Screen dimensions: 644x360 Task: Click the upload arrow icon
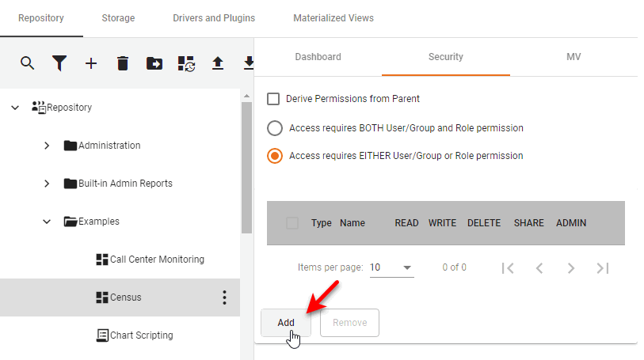218,63
